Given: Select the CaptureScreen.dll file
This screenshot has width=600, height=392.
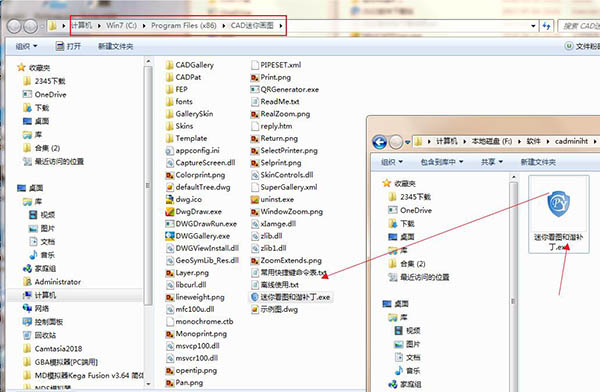Looking at the screenshot, I should (201, 162).
